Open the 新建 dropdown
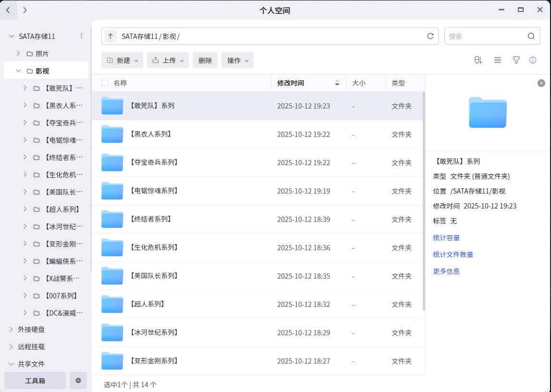The width and height of the screenshot is (551, 392). pyautogui.click(x=122, y=60)
